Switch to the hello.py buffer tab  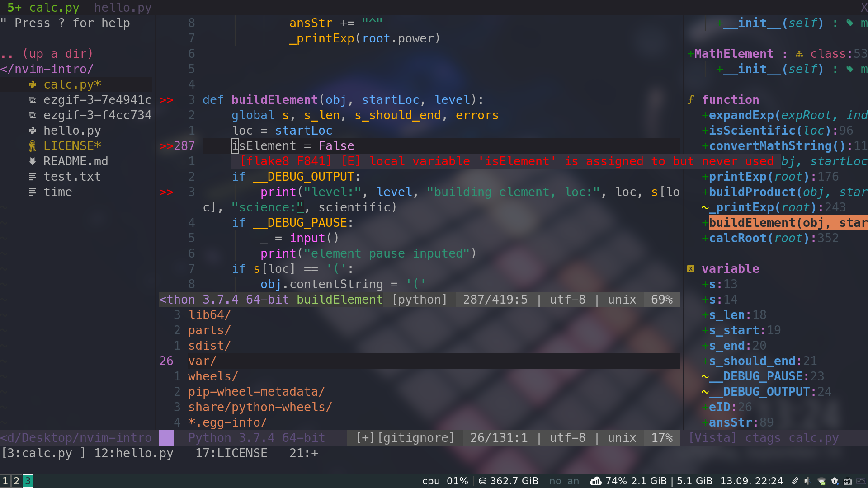pyautogui.click(x=123, y=8)
